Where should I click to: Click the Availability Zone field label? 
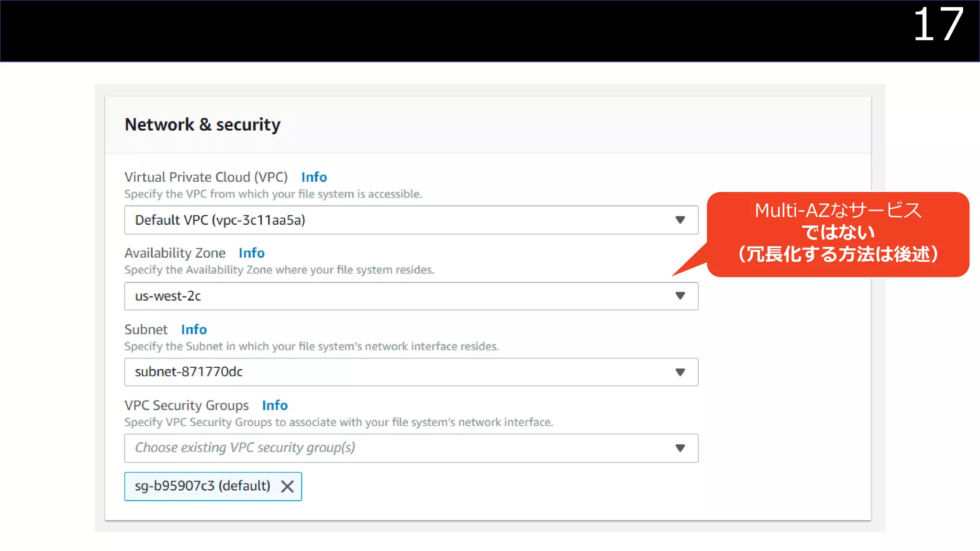175,253
